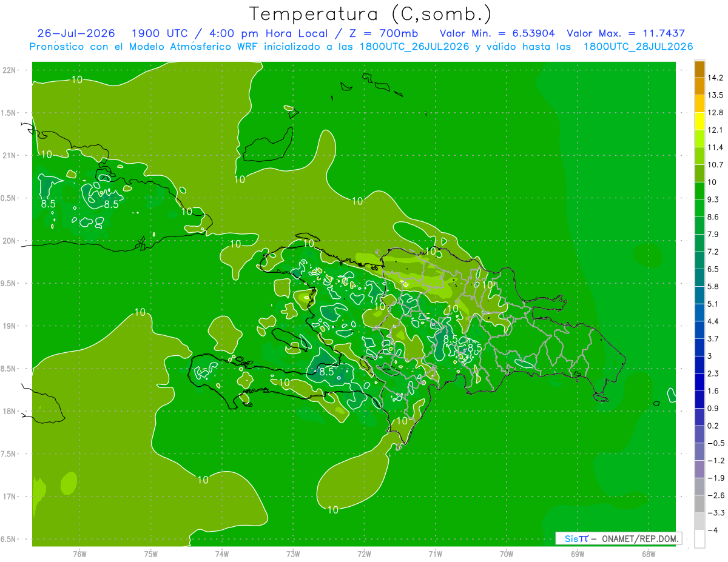Screen dimensions: 728x562
Task: Click the '1900 UTC' time text
Action: 160,33
